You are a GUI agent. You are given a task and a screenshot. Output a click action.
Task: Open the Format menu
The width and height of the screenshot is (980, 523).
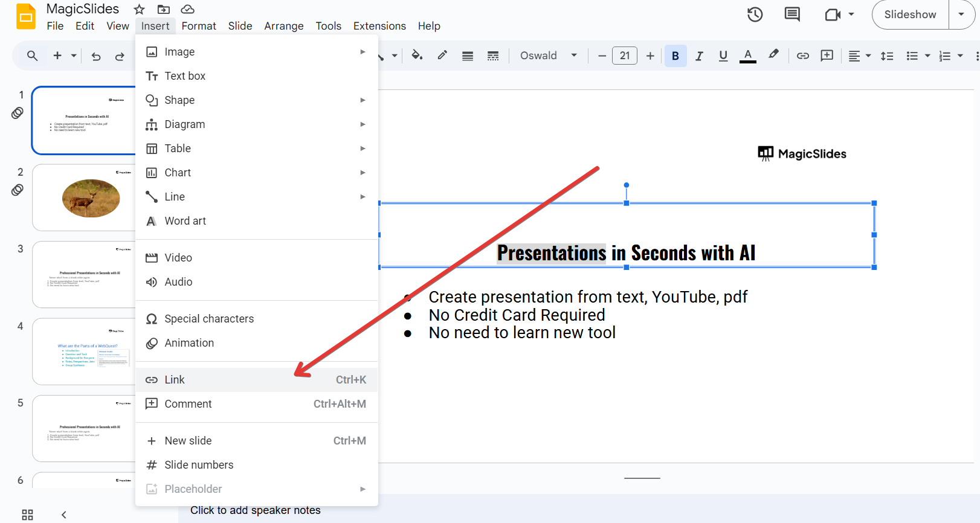coord(199,26)
